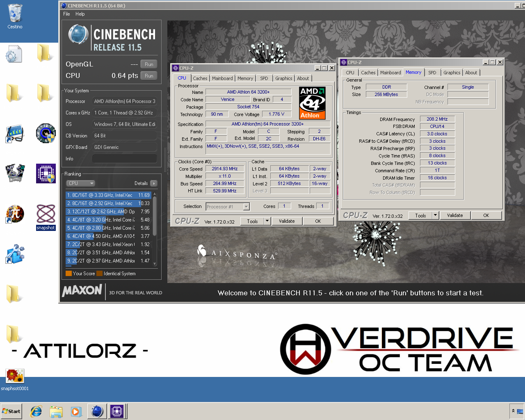This screenshot has height=420, width=525.
Task: Open the File menu in Cinebench
Action: pyautogui.click(x=66, y=14)
